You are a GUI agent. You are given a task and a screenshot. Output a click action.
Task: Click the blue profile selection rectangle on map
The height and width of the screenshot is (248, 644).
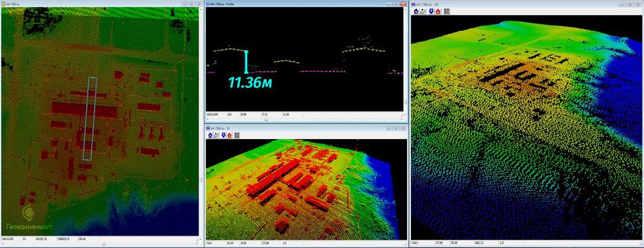click(90, 119)
